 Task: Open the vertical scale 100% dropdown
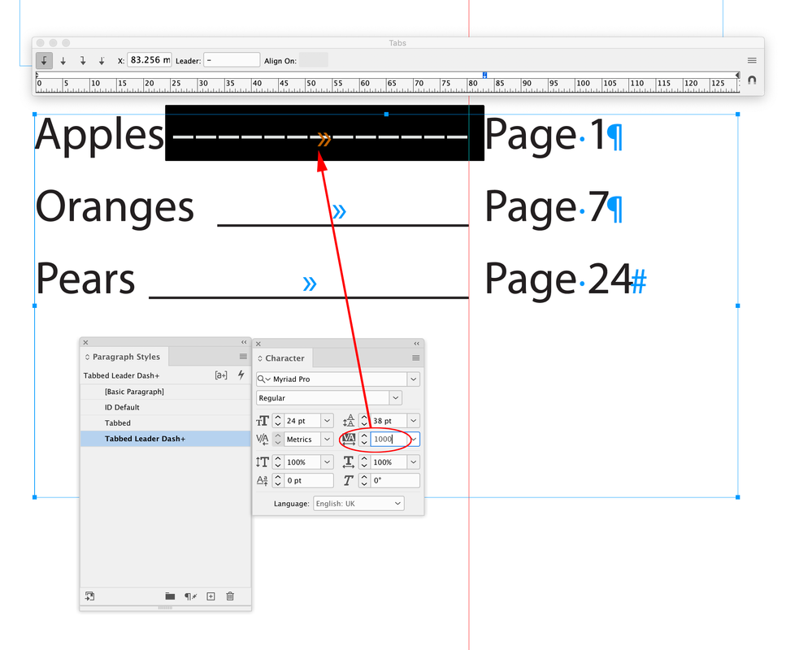[328, 462]
